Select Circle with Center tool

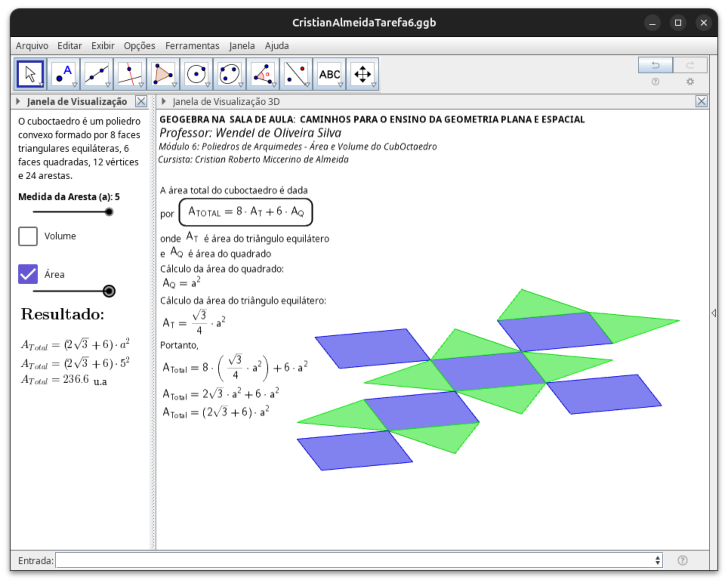click(196, 74)
